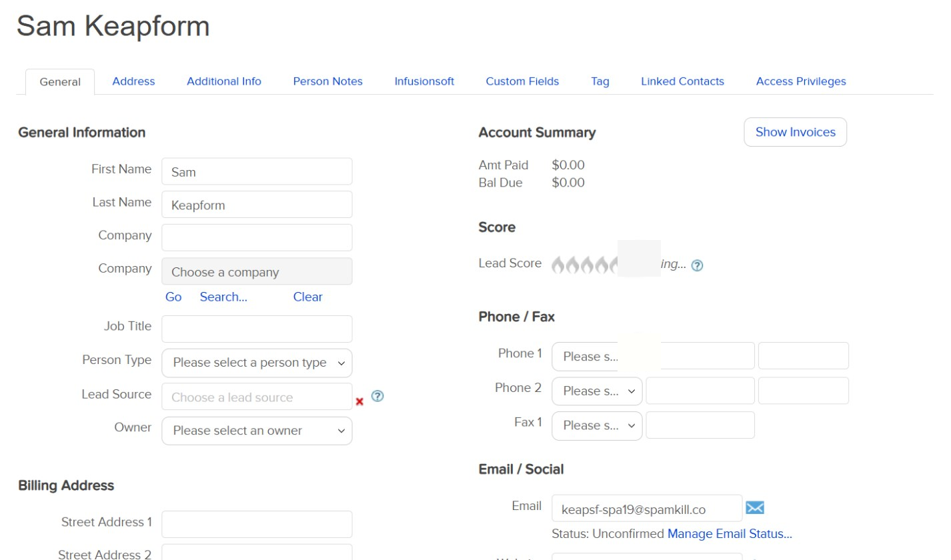Click the Phone 2 extension field
The image size is (951, 560).
pyautogui.click(x=804, y=391)
